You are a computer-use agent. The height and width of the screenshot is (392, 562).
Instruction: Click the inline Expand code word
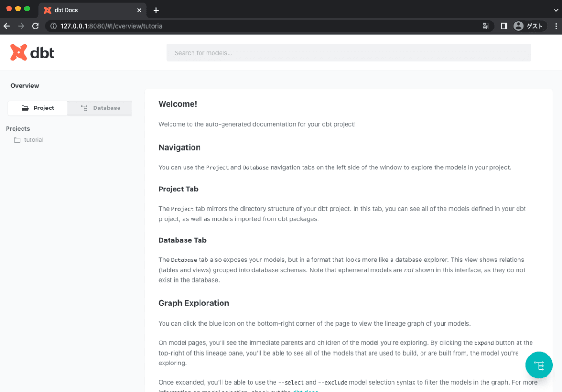pos(484,343)
